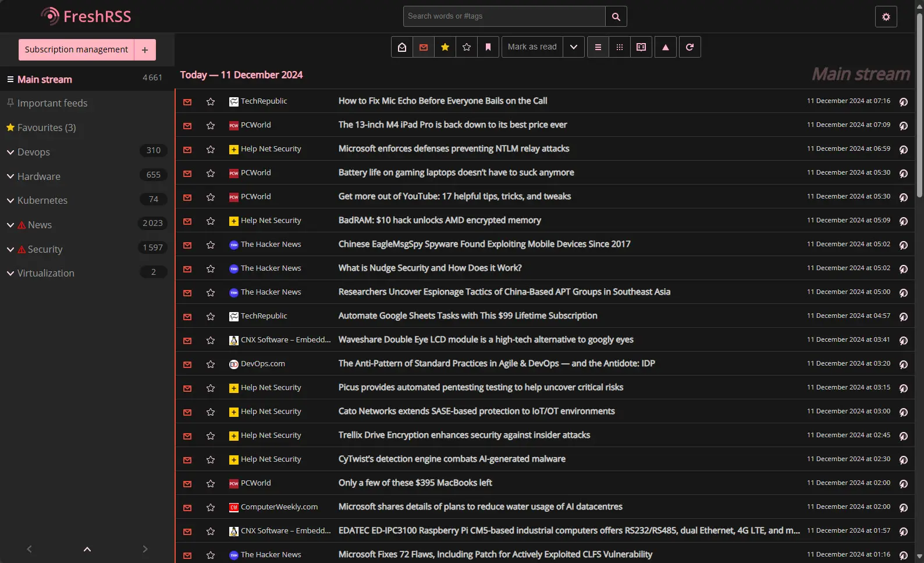Open 'Waveshare Double Eye LCD module' article

click(486, 339)
